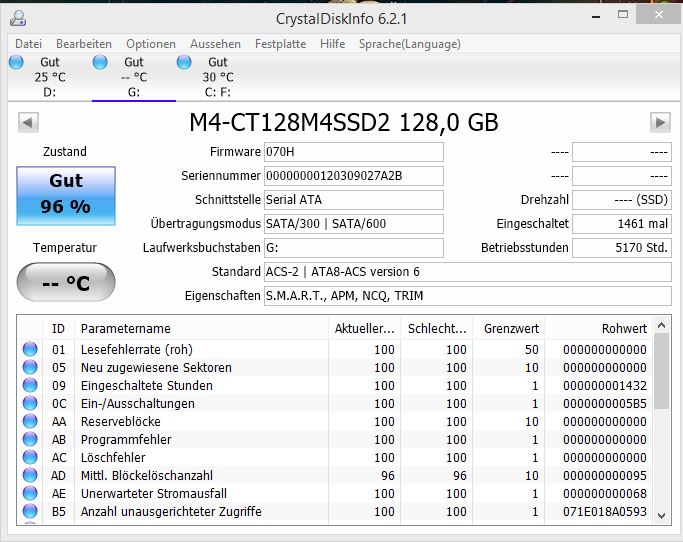The height and width of the screenshot is (542, 683).
Task: Select the G: drive status orb
Action: click(100, 62)
